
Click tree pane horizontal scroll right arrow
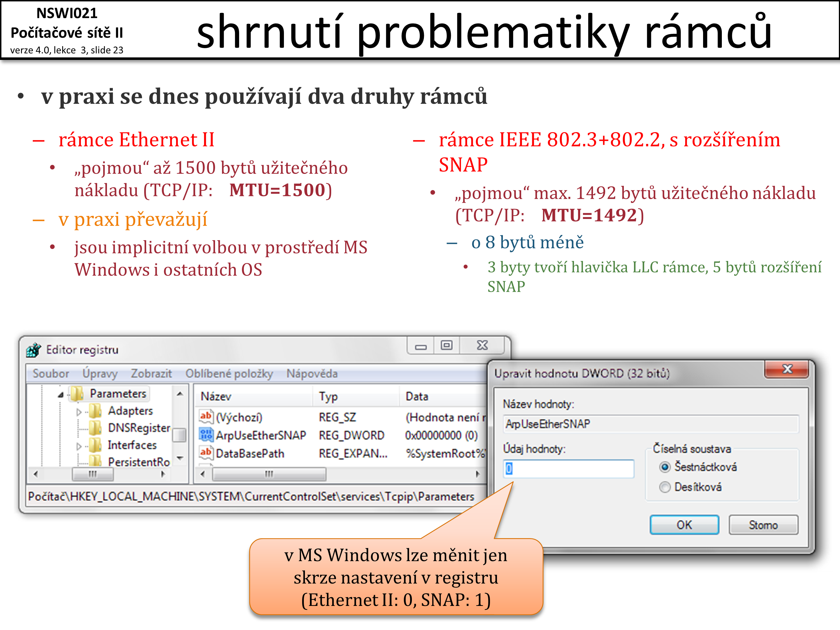[163, 474]
